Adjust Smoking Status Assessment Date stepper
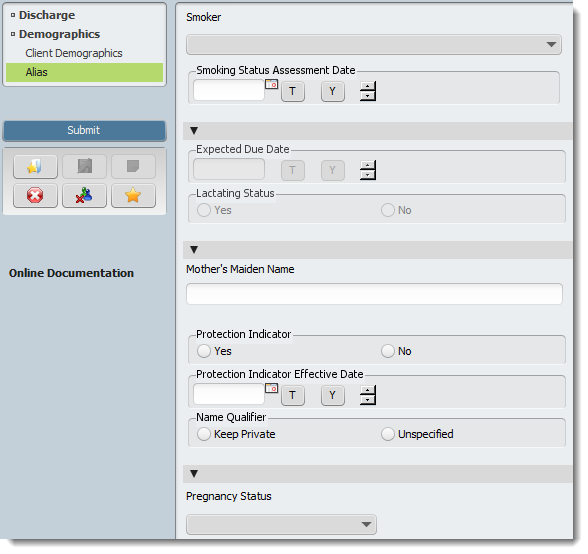The height and width of the screenshot is (554, 588). click(368, 91)
